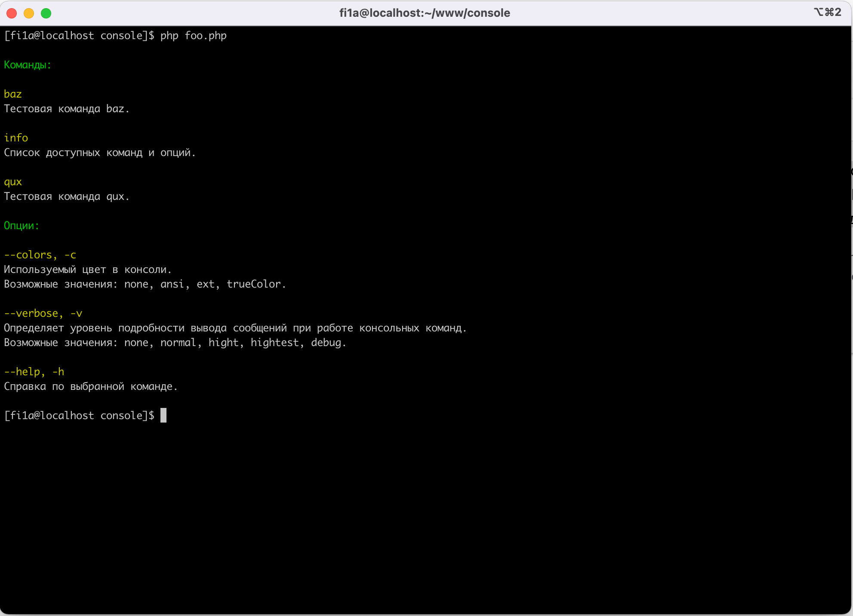Click the yellow 'qux' command name
The image size is (853, 616).
click(13, 182)
